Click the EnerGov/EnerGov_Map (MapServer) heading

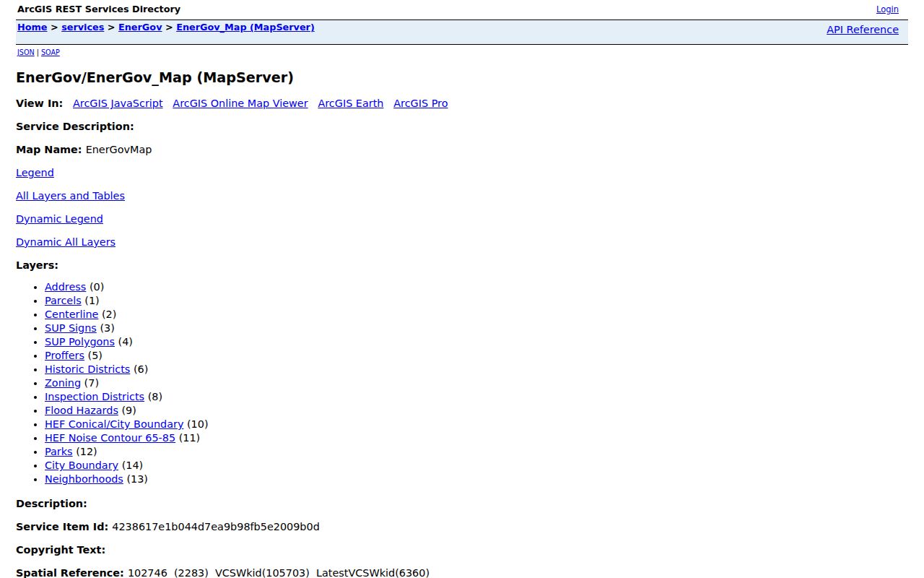154,77
